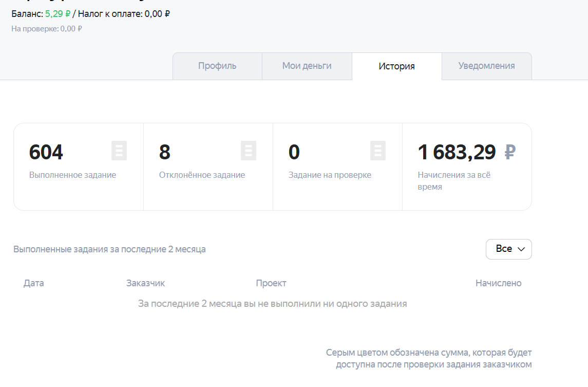588x387 pixels.
Task: Click the ruble icon in total earnings
Action: [x=510, y=152]
